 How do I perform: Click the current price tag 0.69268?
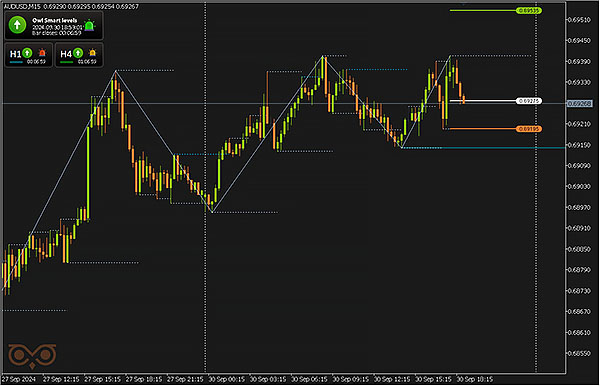(579, 104)
